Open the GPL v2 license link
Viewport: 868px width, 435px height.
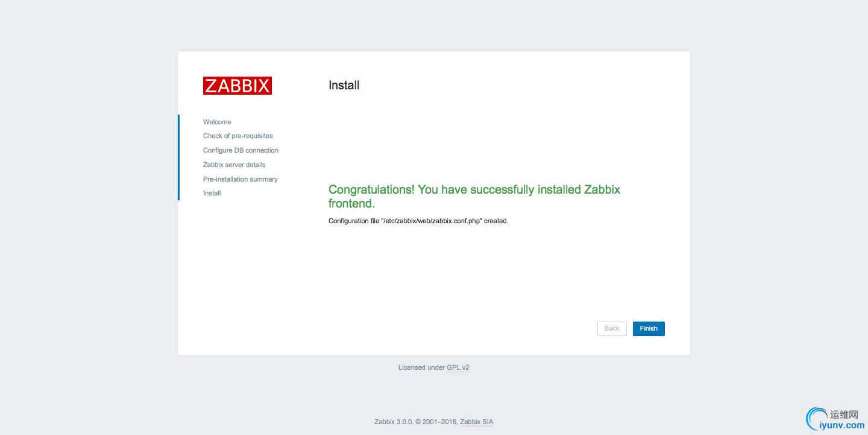pyautogui.click(x=458, y=367)
